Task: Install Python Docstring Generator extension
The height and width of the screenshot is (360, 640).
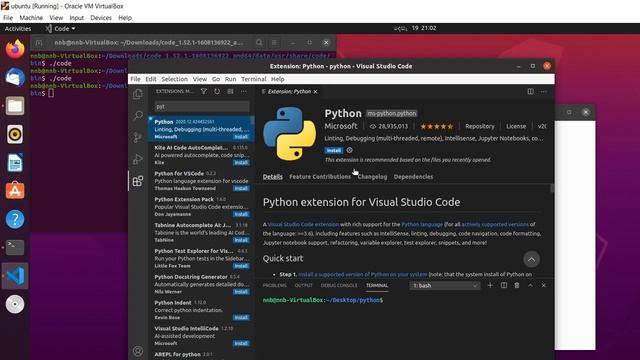Action: click(x=241, y=291)
